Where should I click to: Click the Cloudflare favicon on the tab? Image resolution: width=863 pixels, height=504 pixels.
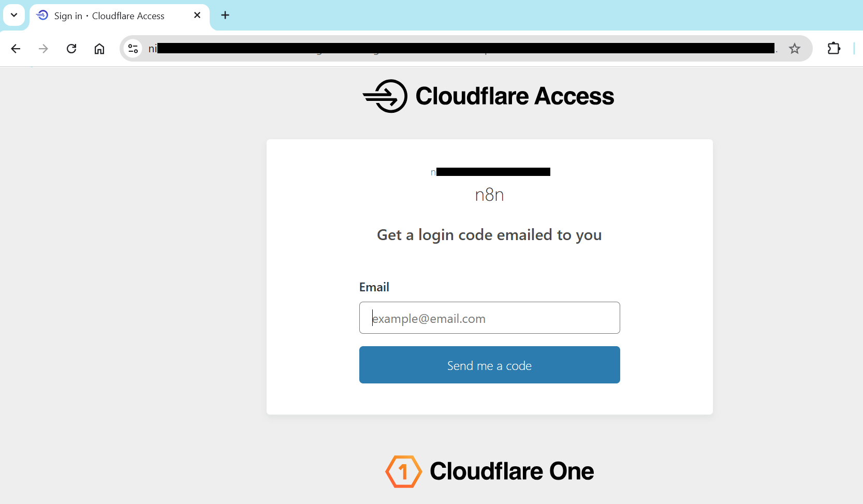pyautogui.click(x=42, y=16)
